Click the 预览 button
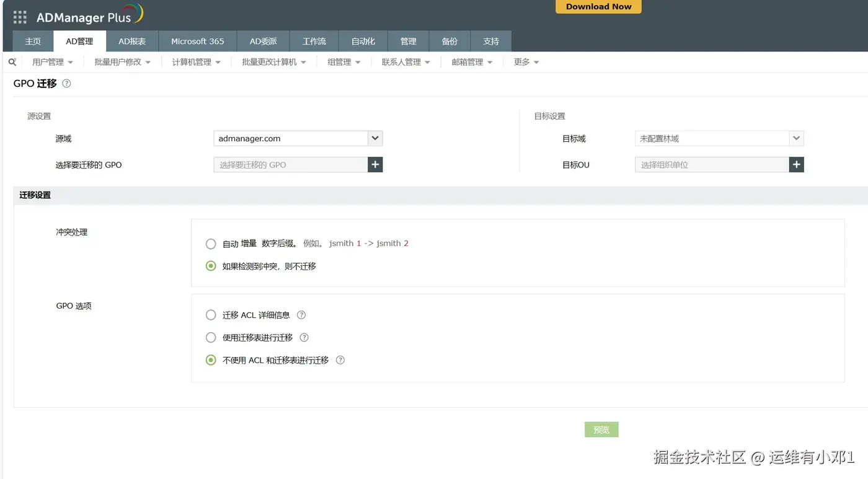Image resolution: width=868 pixels, height=479 pixels. (600, 429)
